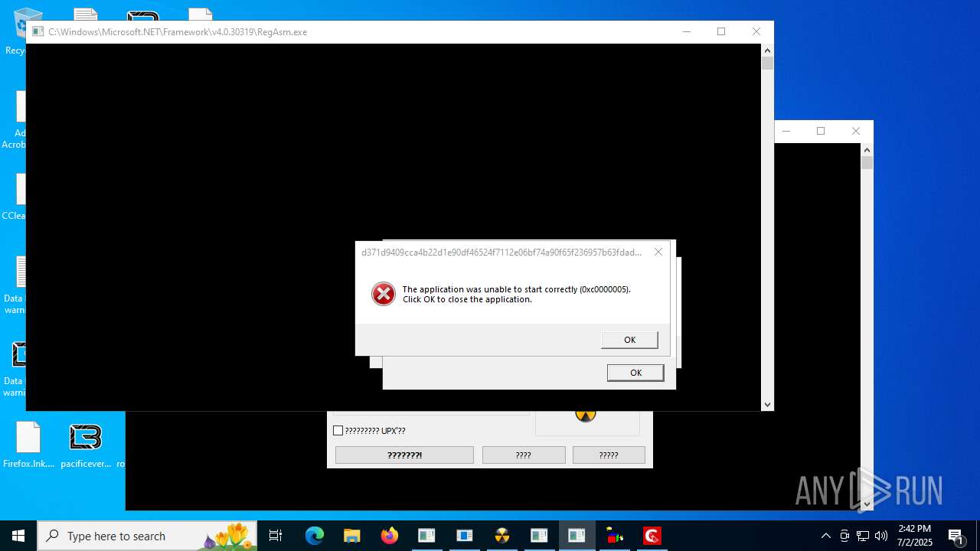Screen dimensions: 980x551
Task: Launch Firefox from taskbar
Action: tap(390, 536)
